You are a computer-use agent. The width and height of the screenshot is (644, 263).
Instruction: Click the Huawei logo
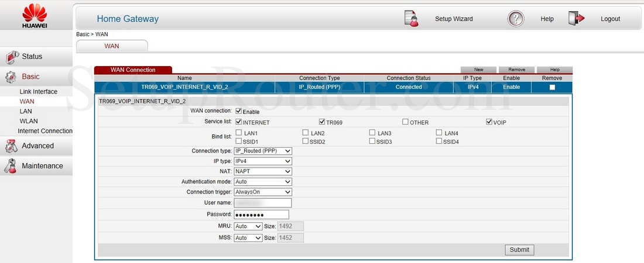[35, 16]
